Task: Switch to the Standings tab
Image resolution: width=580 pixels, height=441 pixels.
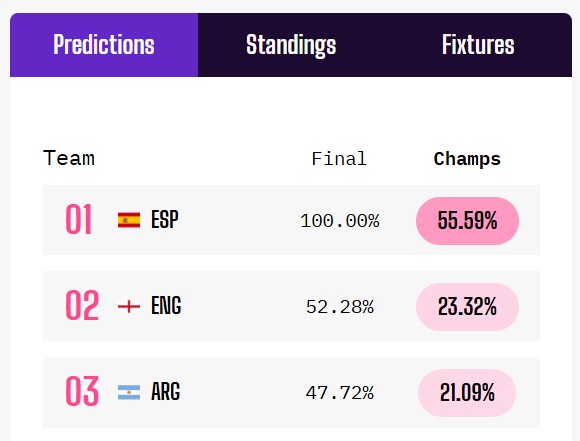Action: (291, 45)
